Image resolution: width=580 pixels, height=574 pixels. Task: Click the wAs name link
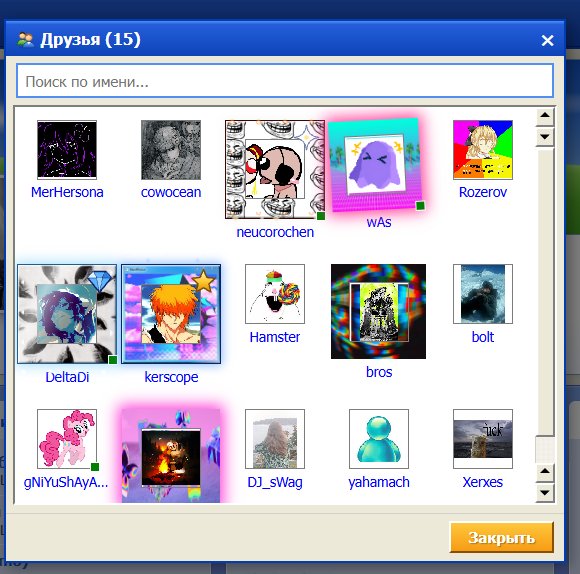point(379,222)
